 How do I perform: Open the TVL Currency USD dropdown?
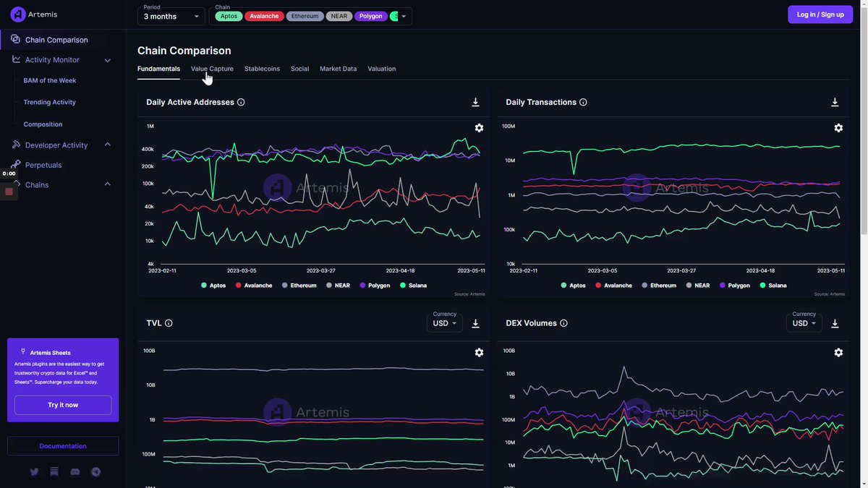pyautogui.click(x=444, y=323)
